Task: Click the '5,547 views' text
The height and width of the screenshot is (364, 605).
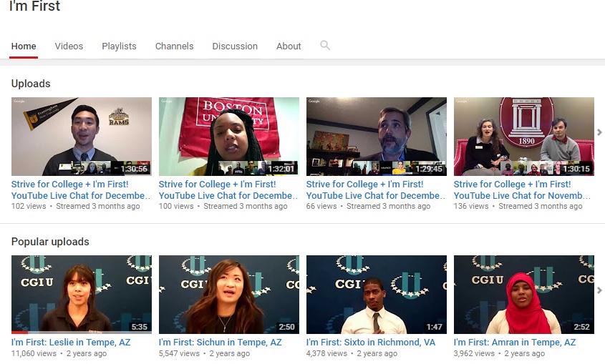Action: coord(179,353)
